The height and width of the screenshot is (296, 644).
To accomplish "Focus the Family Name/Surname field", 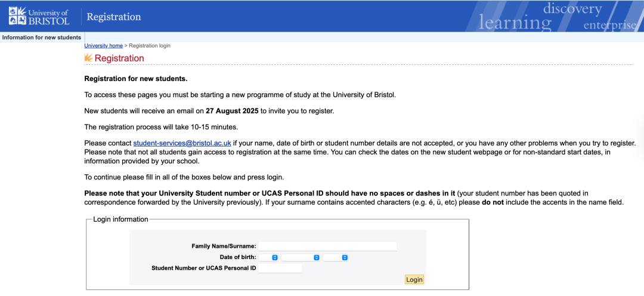I will pyautogui.click(x=327, y=246).
